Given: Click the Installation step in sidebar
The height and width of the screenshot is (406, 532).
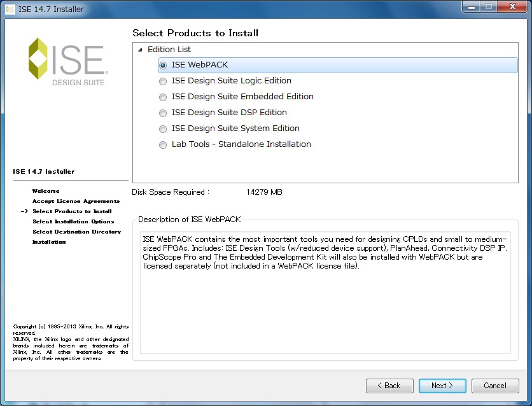Looking at the screenshot, I should tap(49, 242).
